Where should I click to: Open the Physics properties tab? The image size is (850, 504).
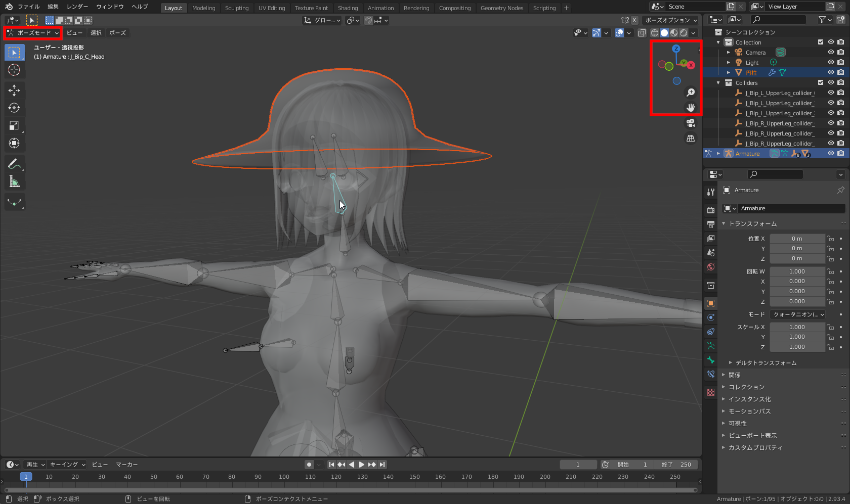point(711,317)
